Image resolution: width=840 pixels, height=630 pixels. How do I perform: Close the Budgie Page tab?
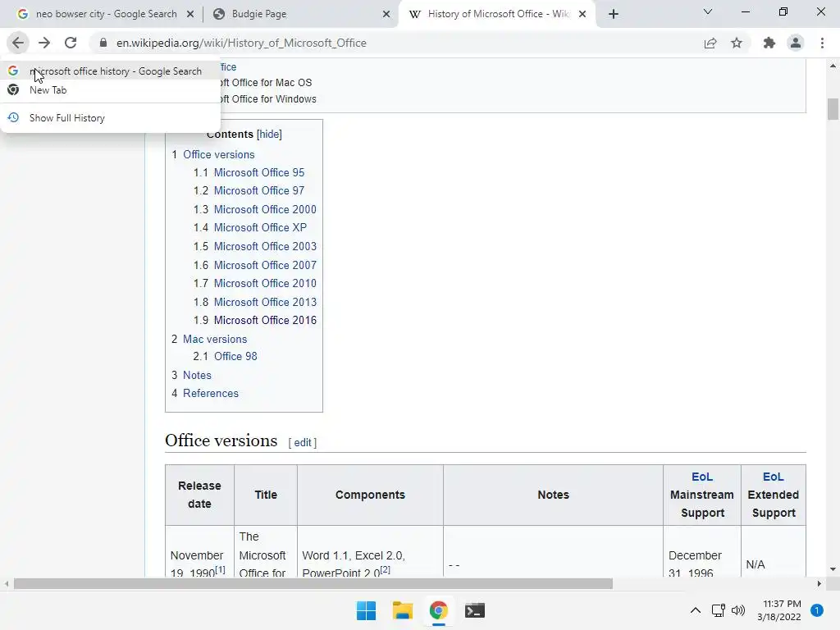coord(386,14)
